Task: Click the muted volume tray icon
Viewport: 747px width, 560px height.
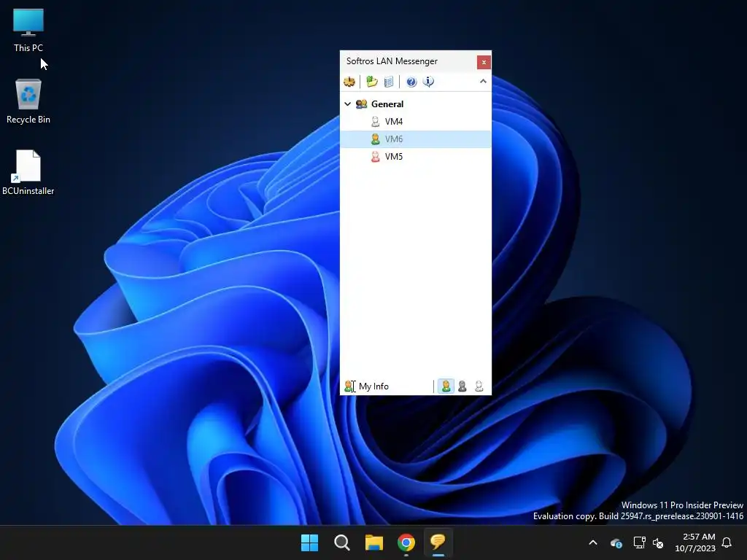Action: click(658, 542)
